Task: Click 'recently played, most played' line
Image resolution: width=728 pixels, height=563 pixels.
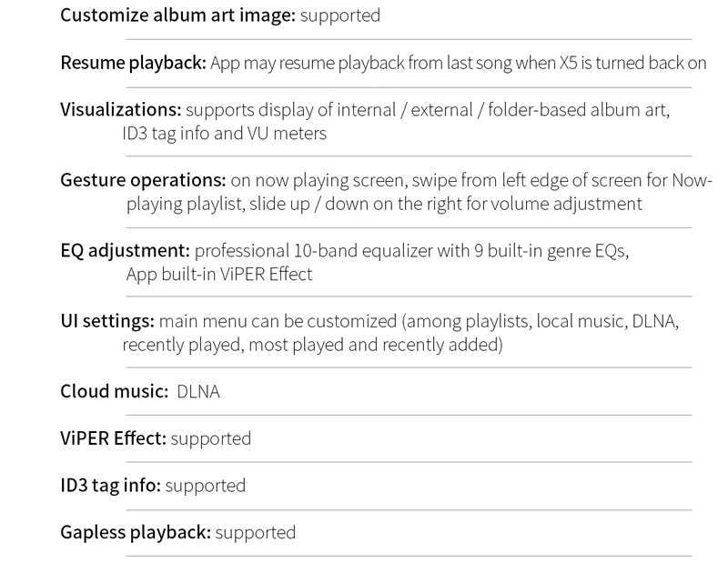Action: coord(312,345)
